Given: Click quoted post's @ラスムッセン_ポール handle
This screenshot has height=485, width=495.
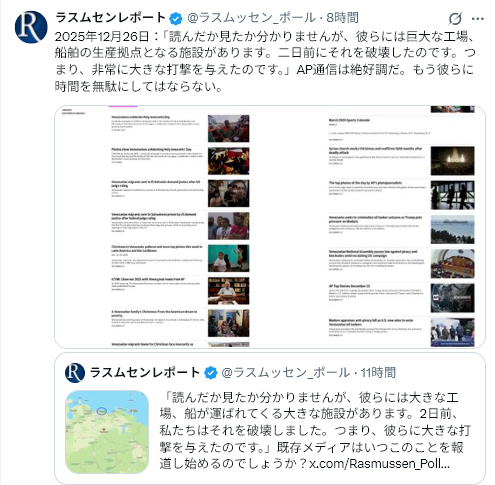Looking at the screenshot, I should (x=286, y=373).
